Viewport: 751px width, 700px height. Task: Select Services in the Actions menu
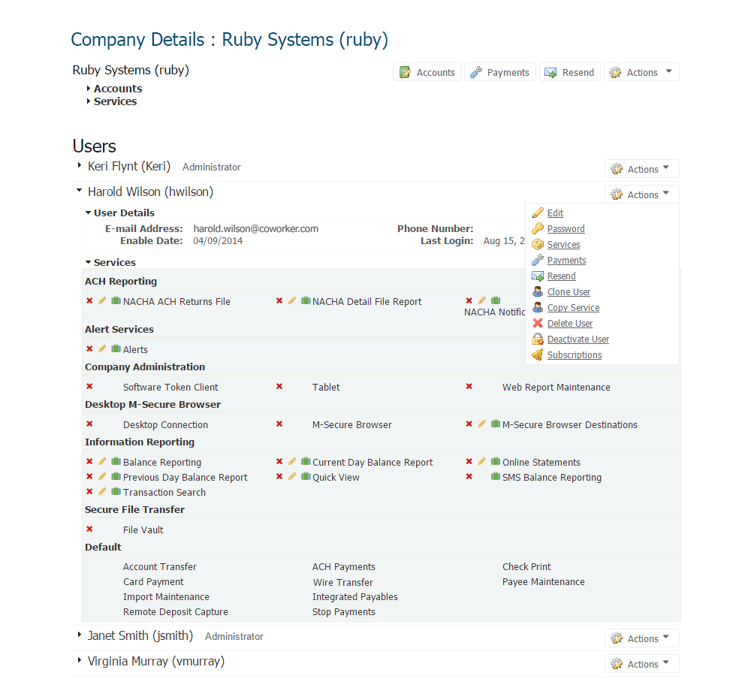(x=563, y=244)
